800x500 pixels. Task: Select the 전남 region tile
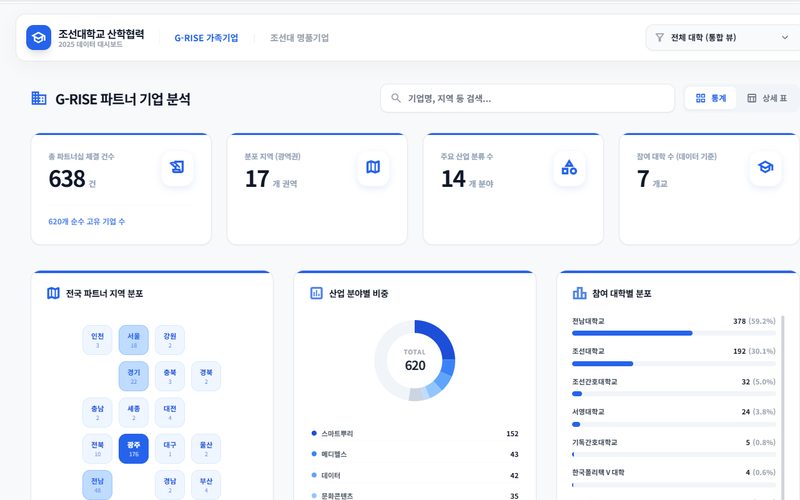coord(97,485)
